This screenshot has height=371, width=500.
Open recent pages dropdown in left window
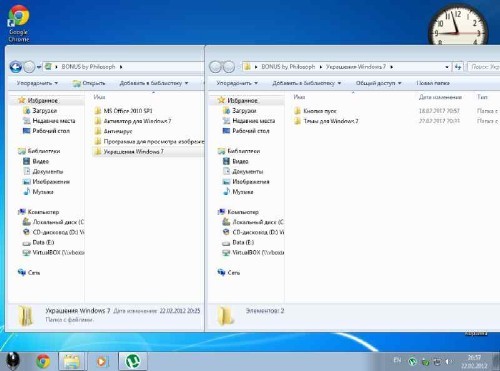tap(39, 67)
